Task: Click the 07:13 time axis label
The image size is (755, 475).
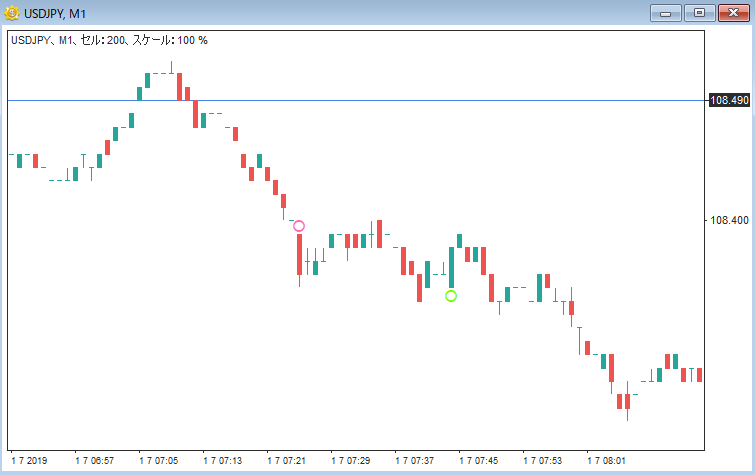Action: coord(223,461)
